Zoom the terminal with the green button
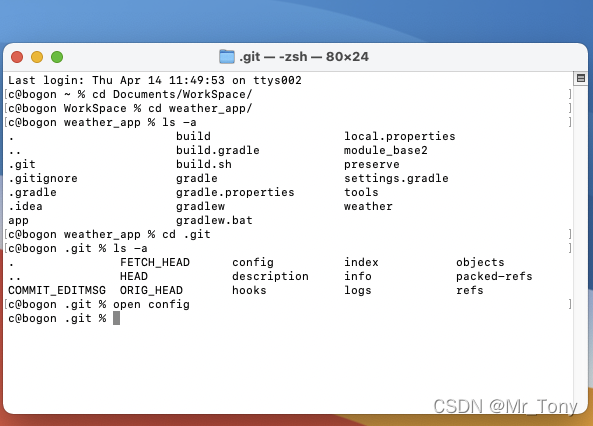The width and height of the screenshot is (593, 426). pos(57,57)
